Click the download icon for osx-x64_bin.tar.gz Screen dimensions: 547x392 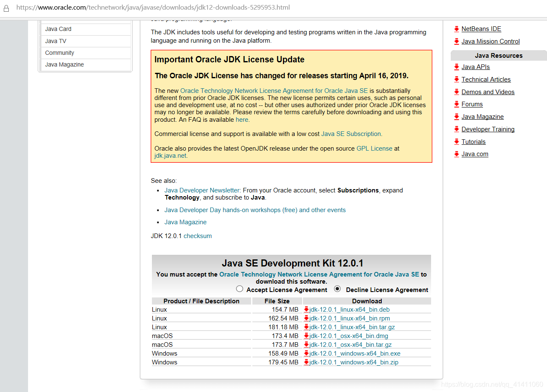coord(306,345)
